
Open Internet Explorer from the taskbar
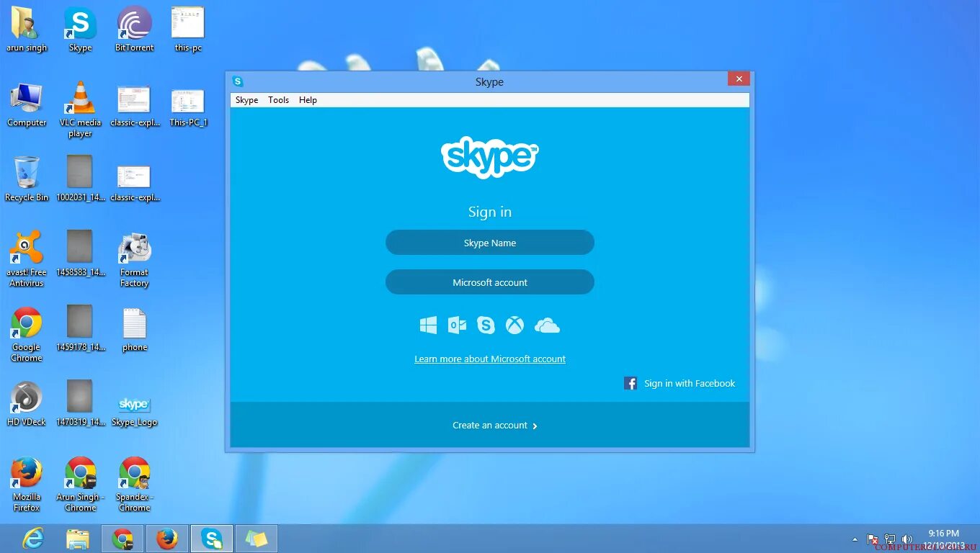tap(33, 538)
